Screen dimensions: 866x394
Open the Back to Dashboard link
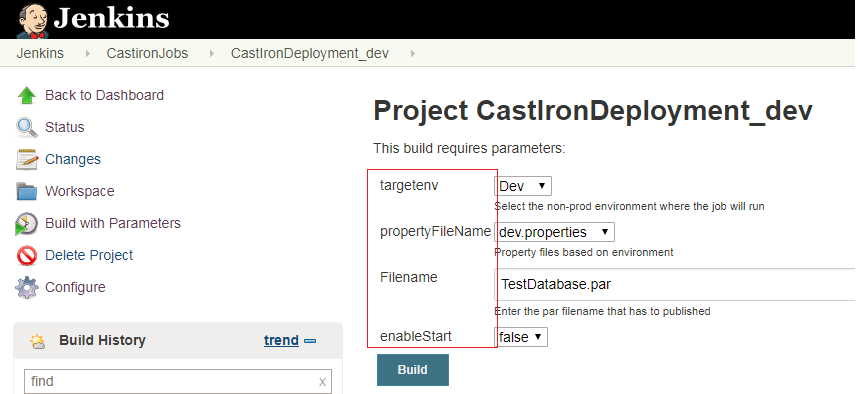tap(104, 95)
